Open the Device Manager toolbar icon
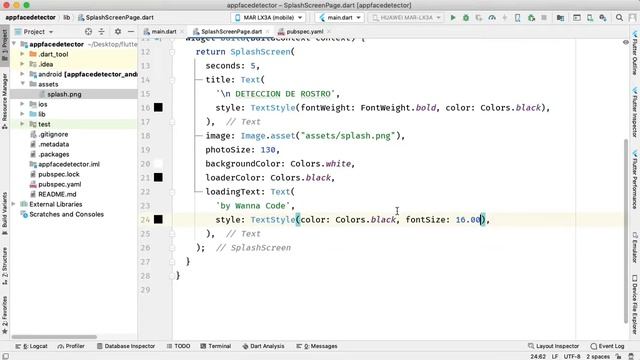The width and height of the screenshot is (640, 360). pos(577,18)
